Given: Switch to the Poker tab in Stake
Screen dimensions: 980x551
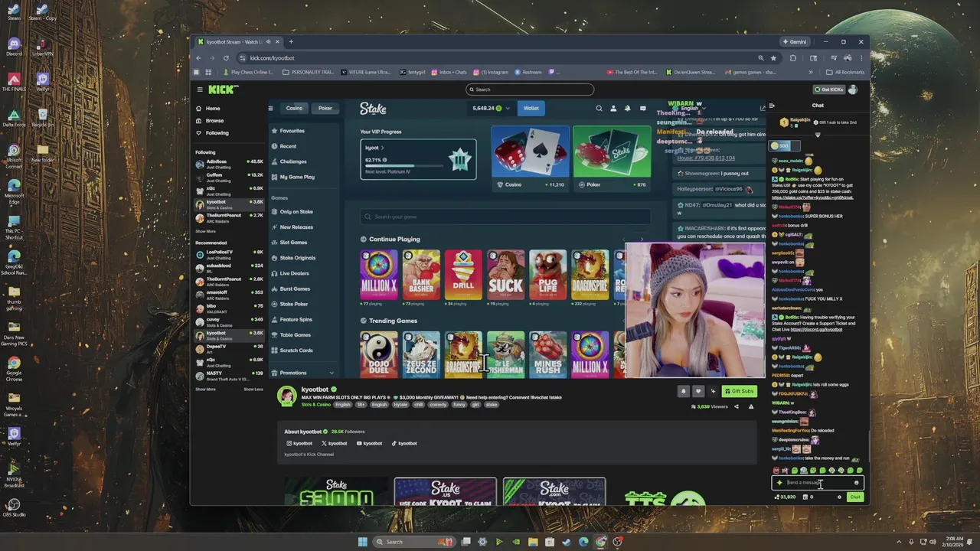Looking at the screenshot, I should [325, 108].
